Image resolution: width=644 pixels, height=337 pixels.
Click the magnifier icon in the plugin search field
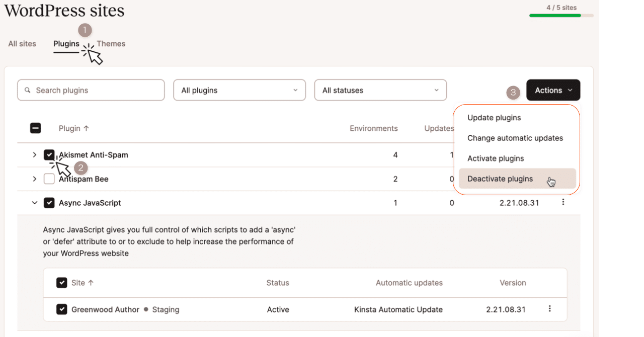(28, 90)
